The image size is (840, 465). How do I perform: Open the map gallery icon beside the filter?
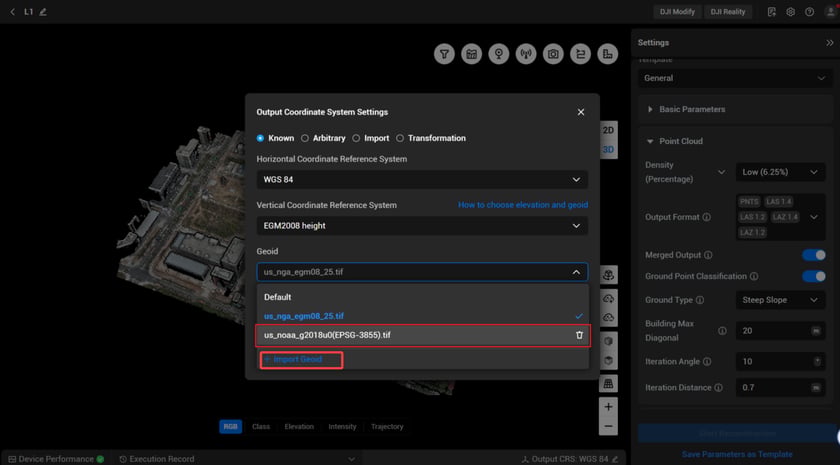tap(471, 54)
